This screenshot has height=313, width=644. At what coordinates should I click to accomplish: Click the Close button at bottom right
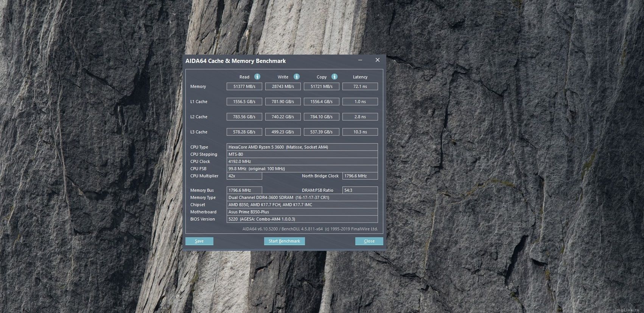369,241
